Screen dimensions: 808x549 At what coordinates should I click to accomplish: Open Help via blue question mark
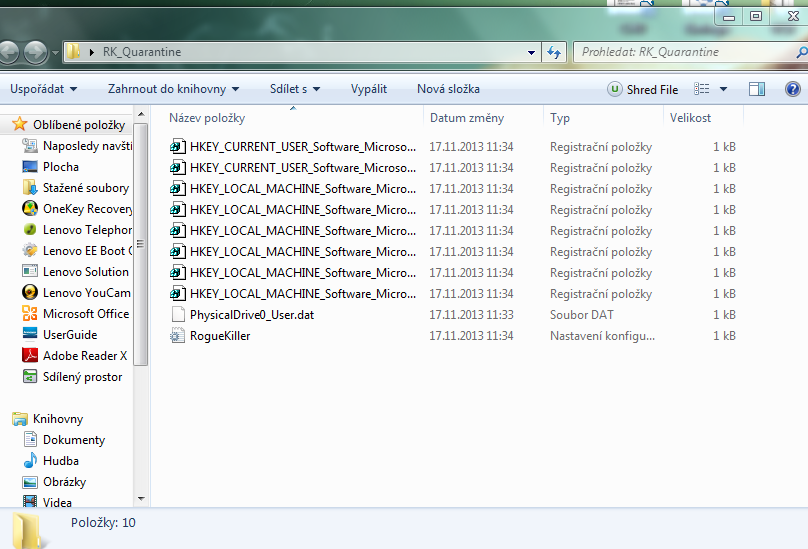(x=793, y=89)
